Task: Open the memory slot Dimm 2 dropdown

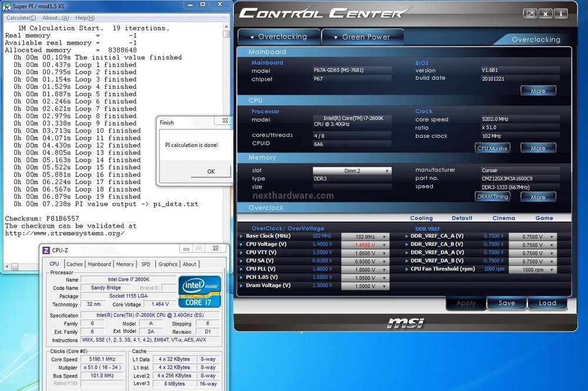Action: pyautogui.click(x=352, y=171)
